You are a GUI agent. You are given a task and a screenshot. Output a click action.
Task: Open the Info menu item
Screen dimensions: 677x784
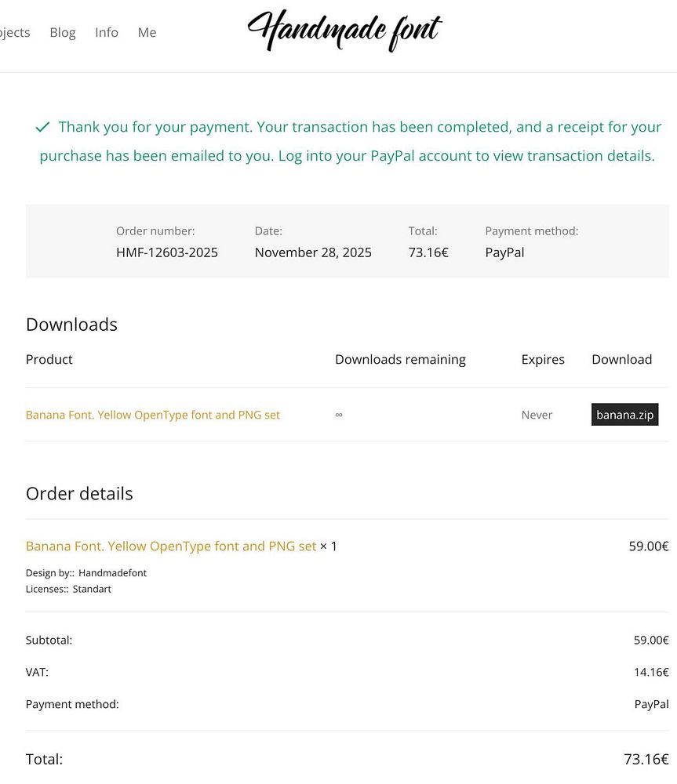[x=107, y=32]
